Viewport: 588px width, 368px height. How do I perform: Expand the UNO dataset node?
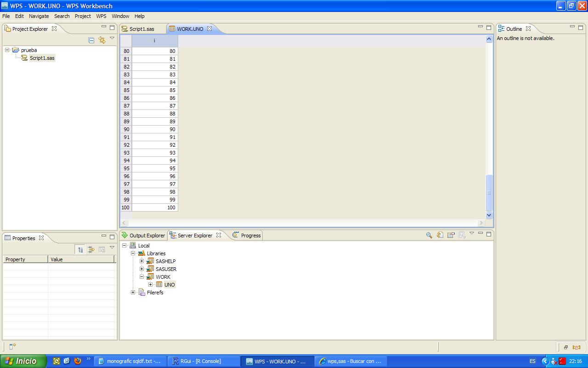(150, 285)
